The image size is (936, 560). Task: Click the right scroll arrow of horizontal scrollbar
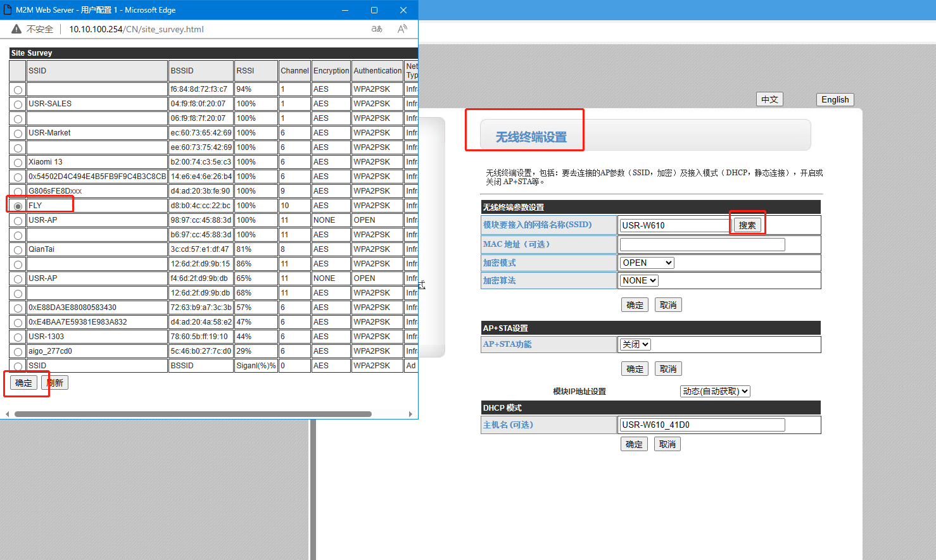pos(410,414)
